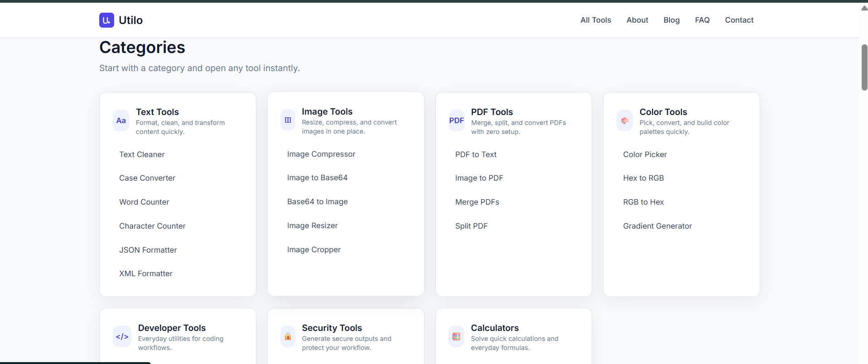Screen dimensions: 868x364
Task: Open the Image Resizer tool
Action: pyautogui.click(x=312, y=225)
